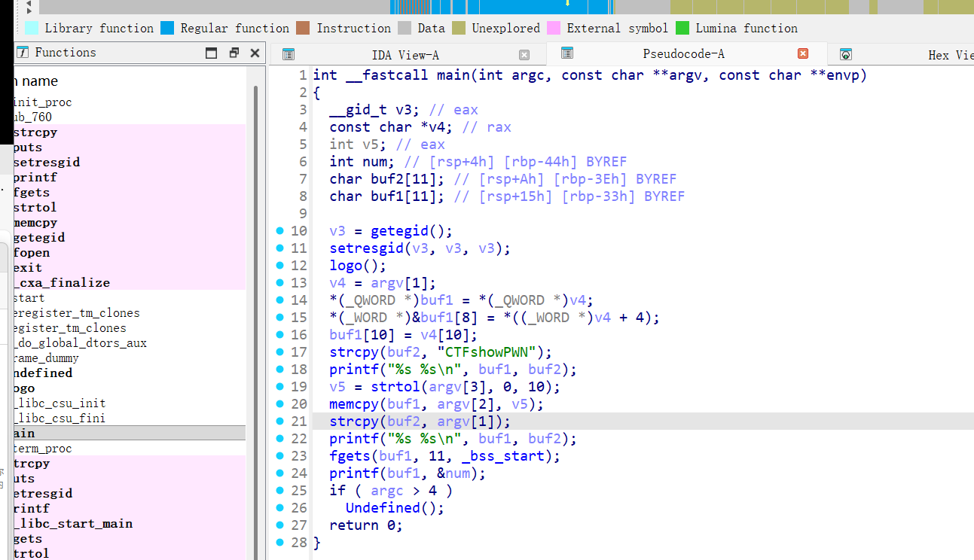The width and height of the screenshot is (974, 560).
Task: Click the Library function color swatch
Action: pos(32,28)
